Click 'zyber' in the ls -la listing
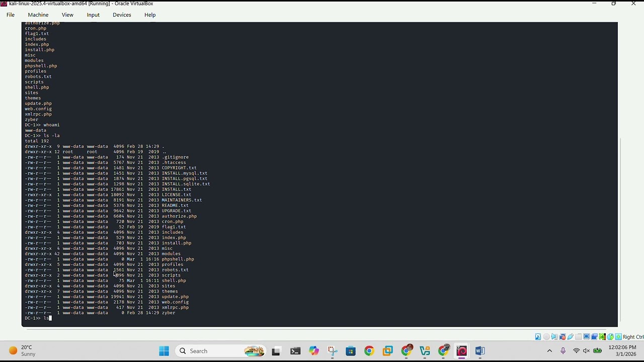 [x=168, y=313]
